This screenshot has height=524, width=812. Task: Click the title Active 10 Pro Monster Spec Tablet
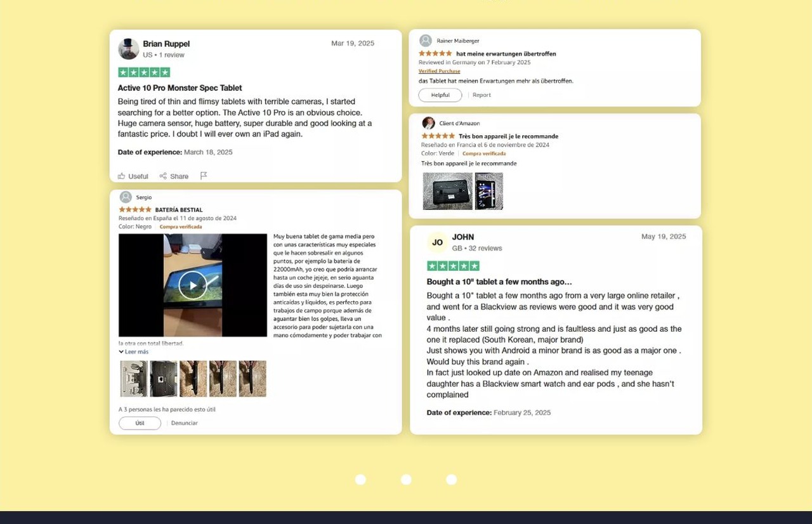click(180, 88)
